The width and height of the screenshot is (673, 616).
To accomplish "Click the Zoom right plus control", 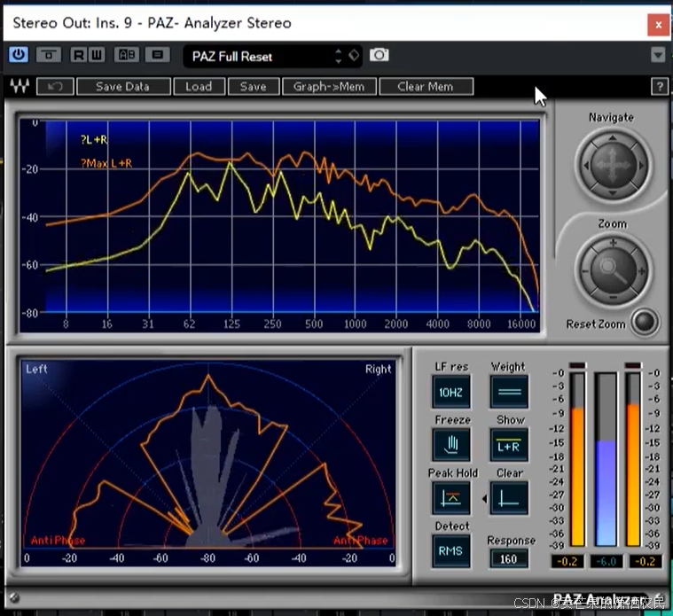I will point(642,270).
